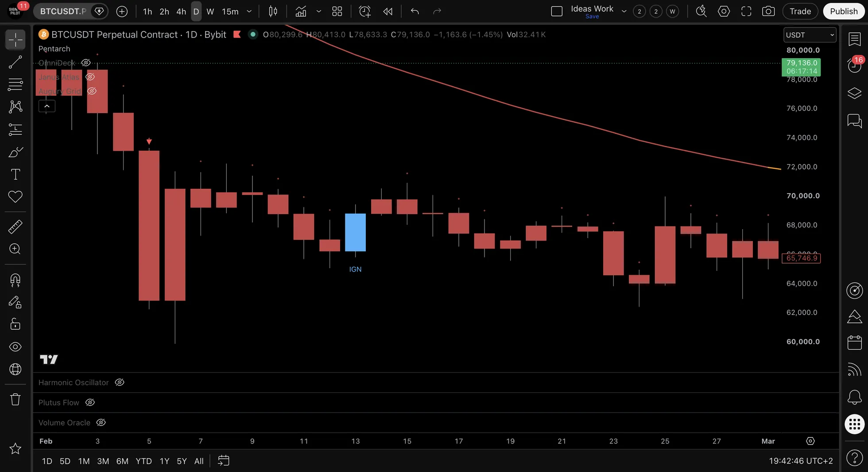Viewport: 868px width, 472px height.
Task: Toggle Harmonic Oscillator indicator visibility
Action: (120, 382)
